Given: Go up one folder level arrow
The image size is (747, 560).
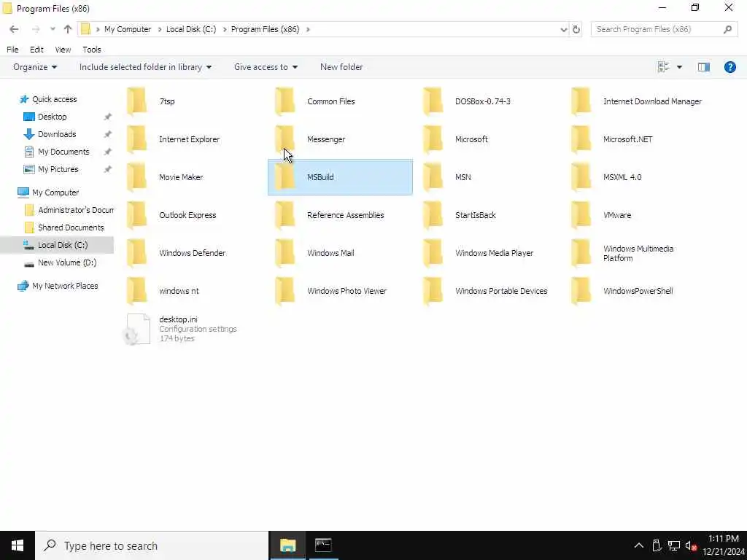Looking at the screenshot, I should pos(68,29).
